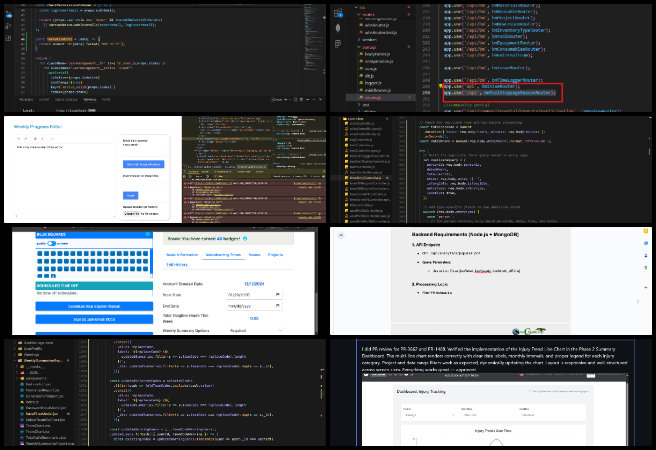The width and height of the screenshot is (656, 450).
Task: Switch to the TERMINAL tab in the bottom panel
Action: [90, 100]
